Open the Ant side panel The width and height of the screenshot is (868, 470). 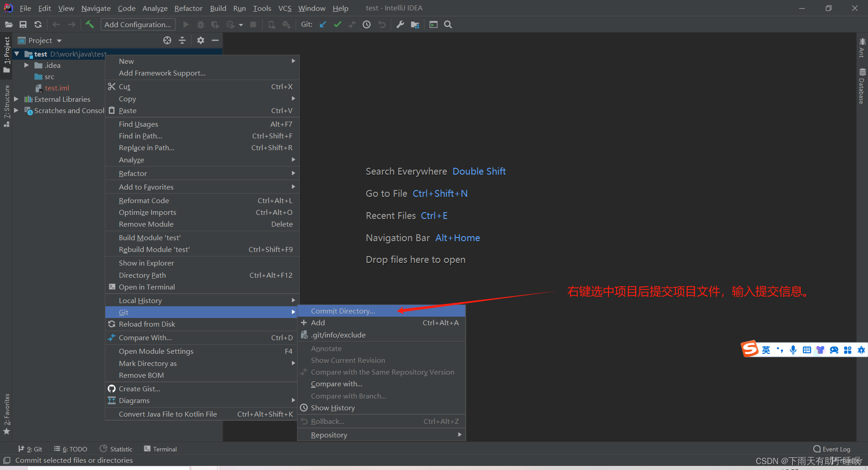click(x=862, y=47)
